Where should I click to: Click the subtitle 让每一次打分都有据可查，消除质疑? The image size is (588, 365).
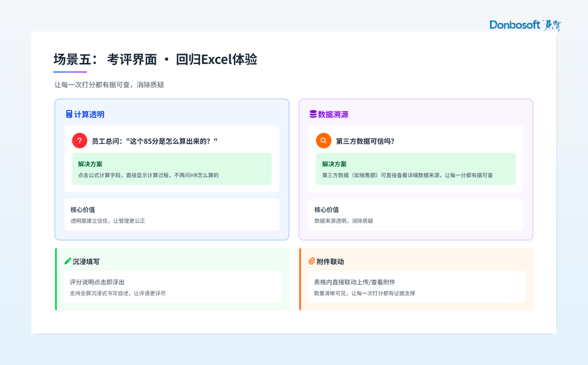[x=109, y=85]
